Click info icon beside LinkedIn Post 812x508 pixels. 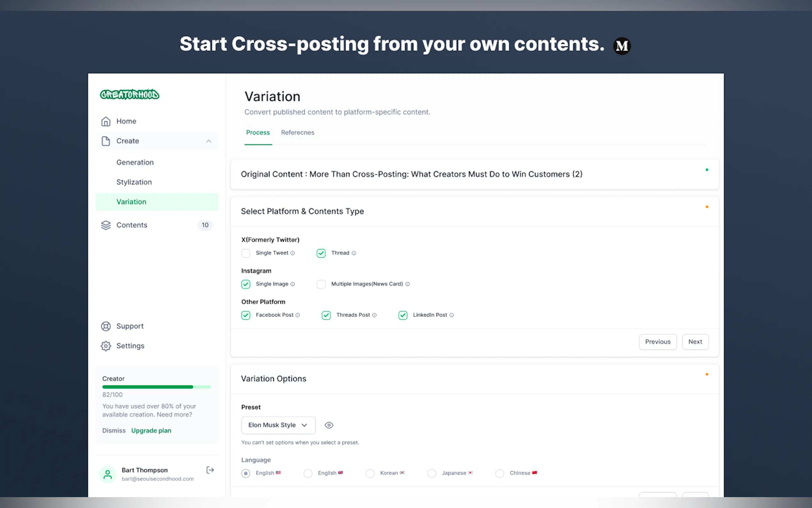451,315
